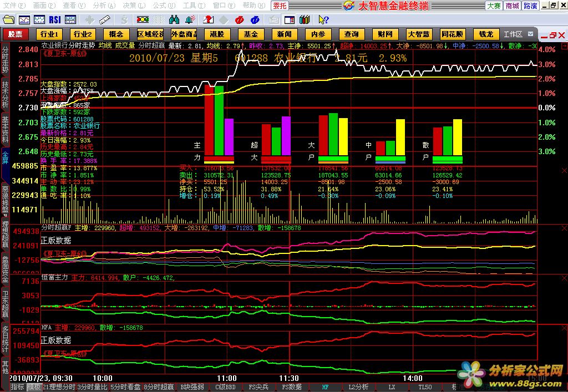Open the 分析 menu
Viewport: 568px width, 392px height.
(104, 6)
